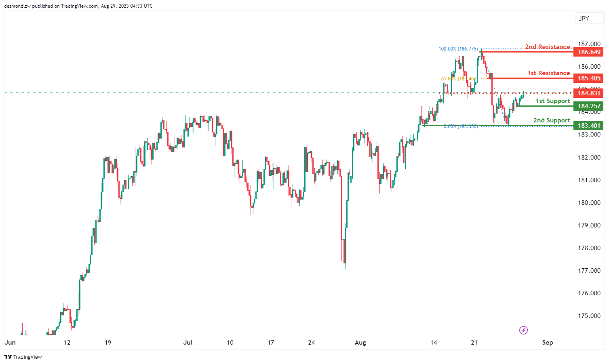Select the "1st Resistance" text label
The width and height of the screenshot is (609, 364).
point(548,73)
